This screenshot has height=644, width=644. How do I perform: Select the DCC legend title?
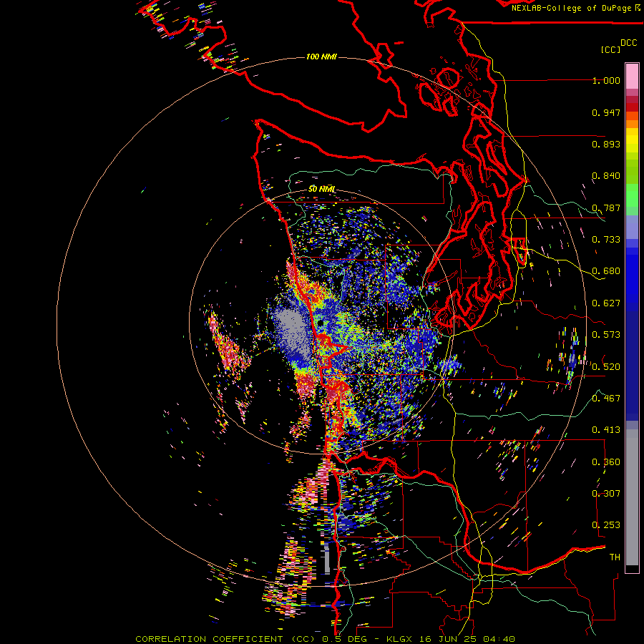tap(628, 43)
